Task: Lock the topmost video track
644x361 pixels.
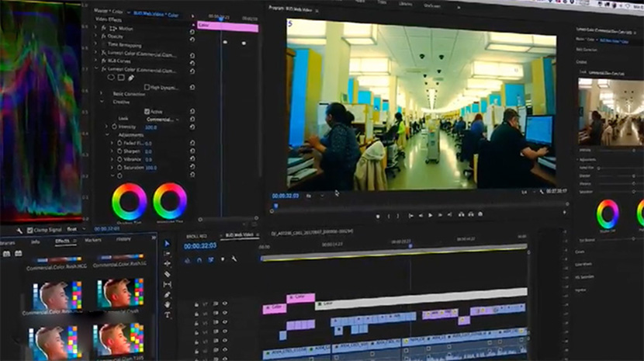Action: pos(196,304)
